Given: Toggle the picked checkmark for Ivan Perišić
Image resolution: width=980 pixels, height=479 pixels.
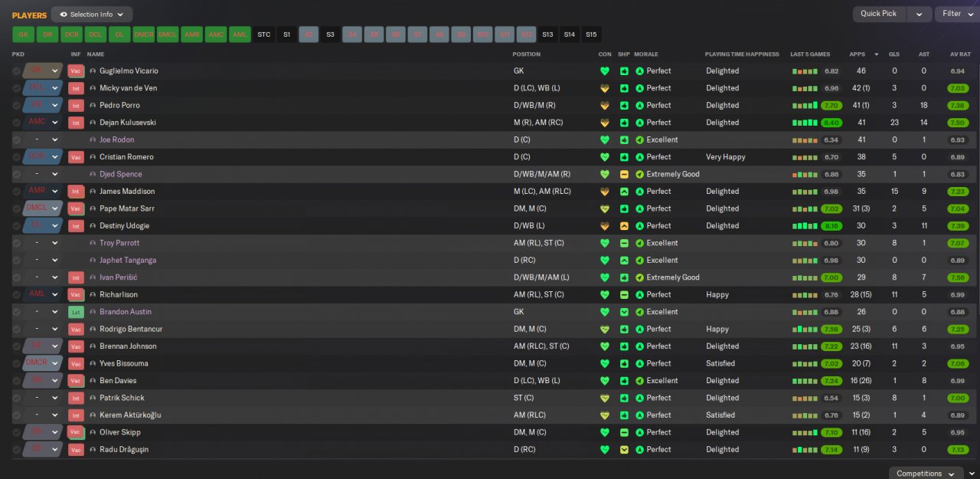Looking at the screenshot, I should coord(17,277).
